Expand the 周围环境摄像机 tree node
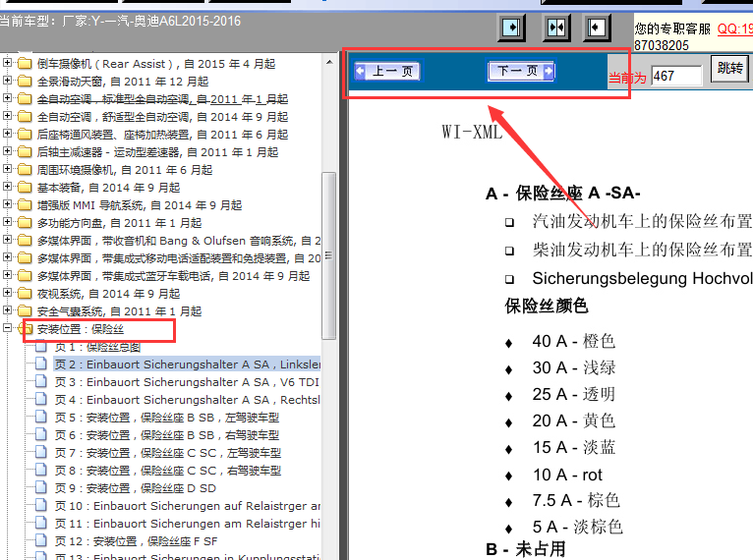Screen dimensions: 753x560 [7, 169]
